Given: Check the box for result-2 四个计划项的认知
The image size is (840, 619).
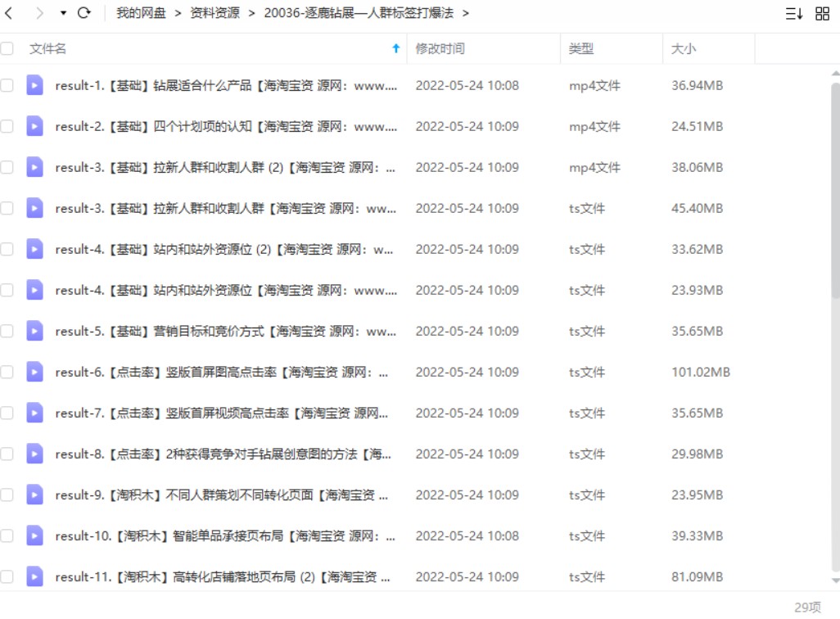Looking at the screenshot, I should click(7, 126).
